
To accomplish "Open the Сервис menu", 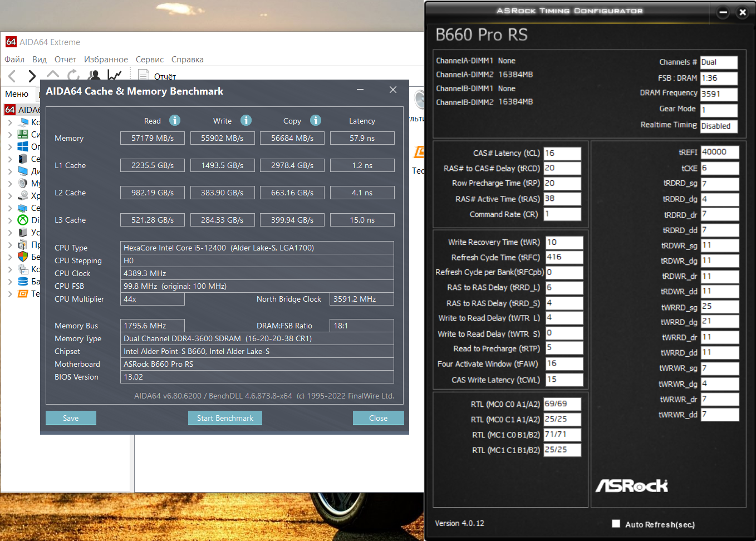I will point(150,60).
